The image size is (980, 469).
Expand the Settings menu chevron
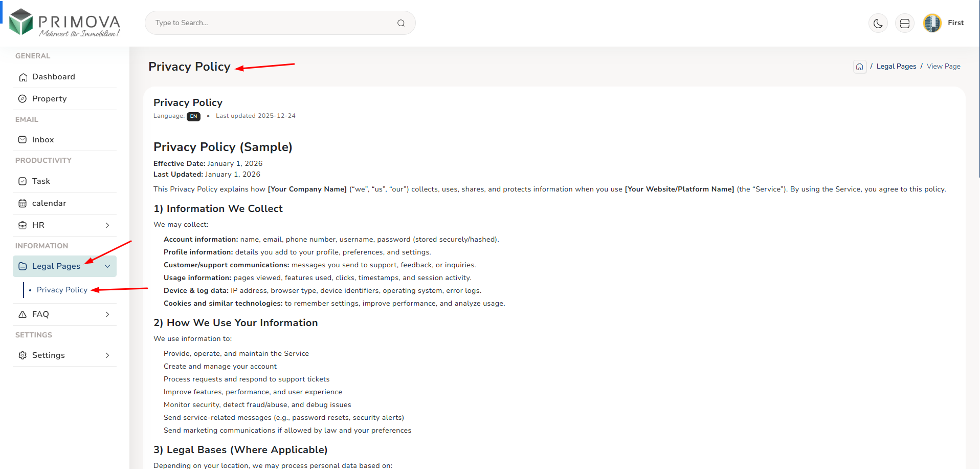click(107, 355)
